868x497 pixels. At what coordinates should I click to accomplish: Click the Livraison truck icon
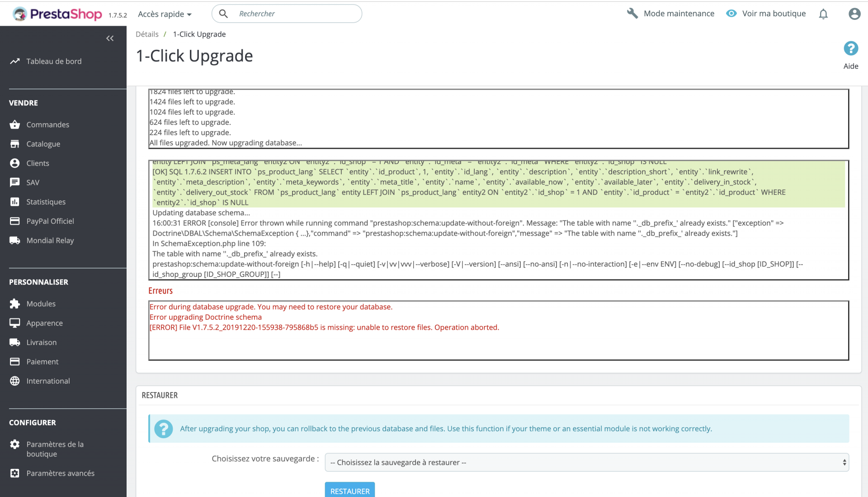[x=15, y=342]
